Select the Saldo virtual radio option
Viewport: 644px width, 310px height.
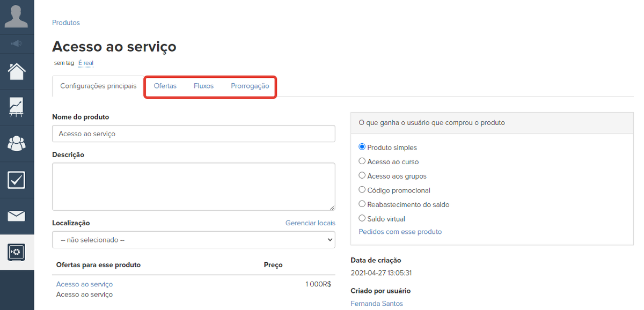(x=362, y=218)
